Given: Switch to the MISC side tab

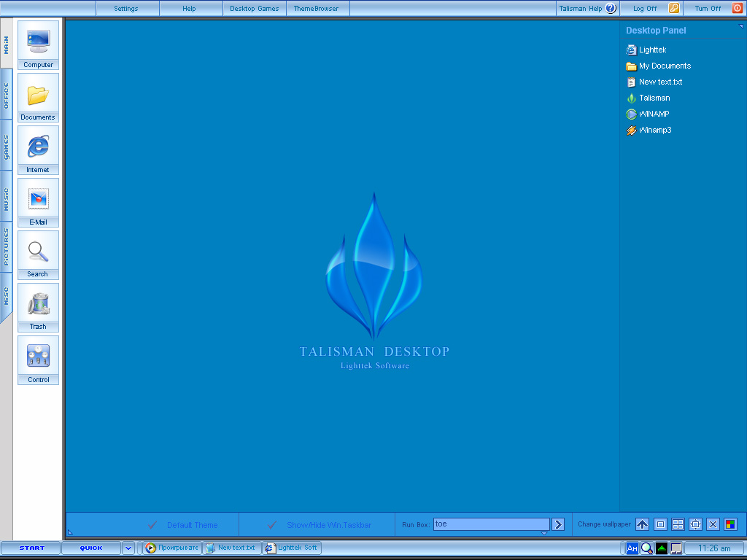Looking at the screenshot, I should [x=6, y=297].
